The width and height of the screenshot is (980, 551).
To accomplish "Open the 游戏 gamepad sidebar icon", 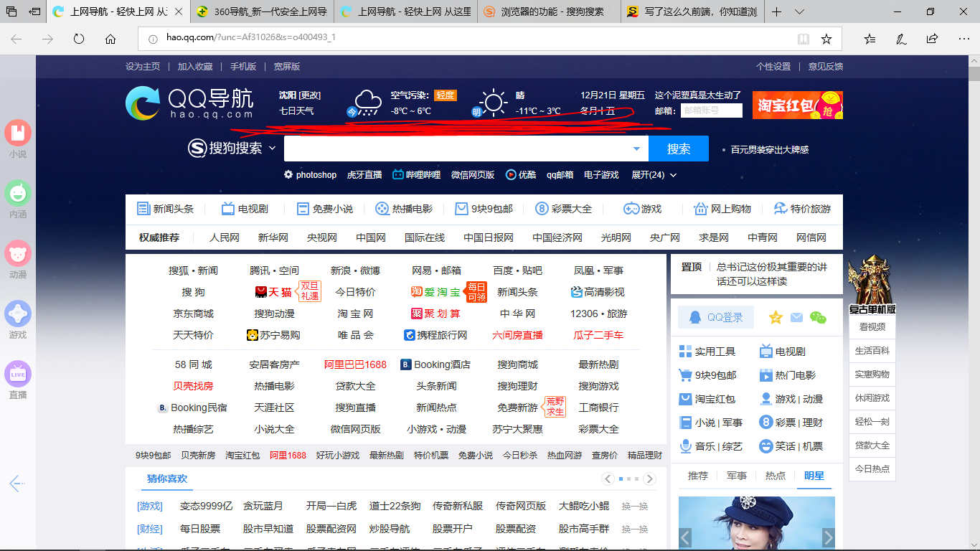I will (x=18, y=314).
